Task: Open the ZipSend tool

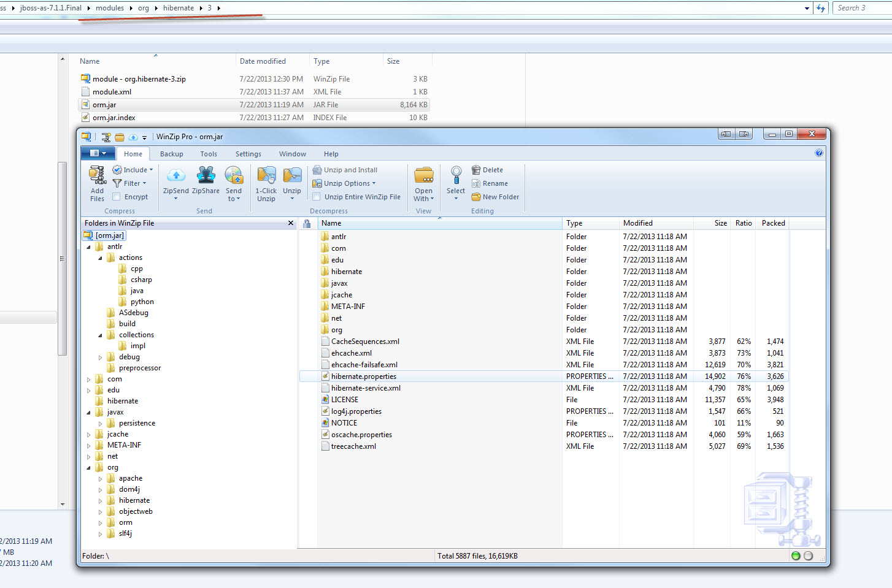Action: [x=175, y=175]
